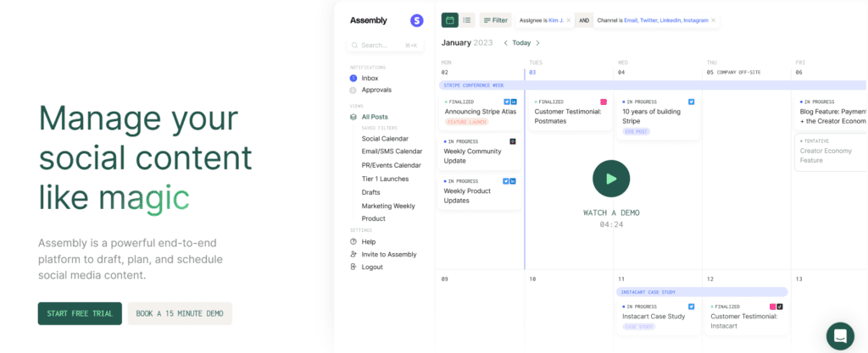Open Social Calendar saved filter
The image size is (868, 353).
pyautogui.click(x=385, y=139)
